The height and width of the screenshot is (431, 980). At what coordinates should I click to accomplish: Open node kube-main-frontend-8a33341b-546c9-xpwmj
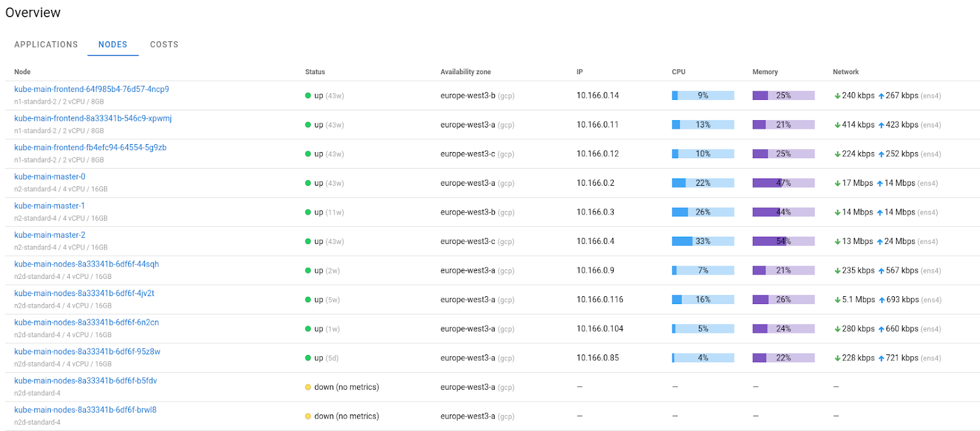92,118
